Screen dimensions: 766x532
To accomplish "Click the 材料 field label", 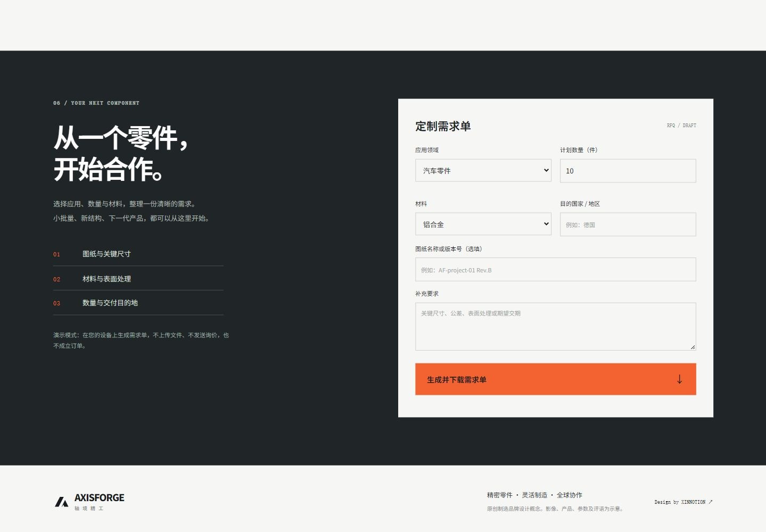I will click(x=421, y=204).
